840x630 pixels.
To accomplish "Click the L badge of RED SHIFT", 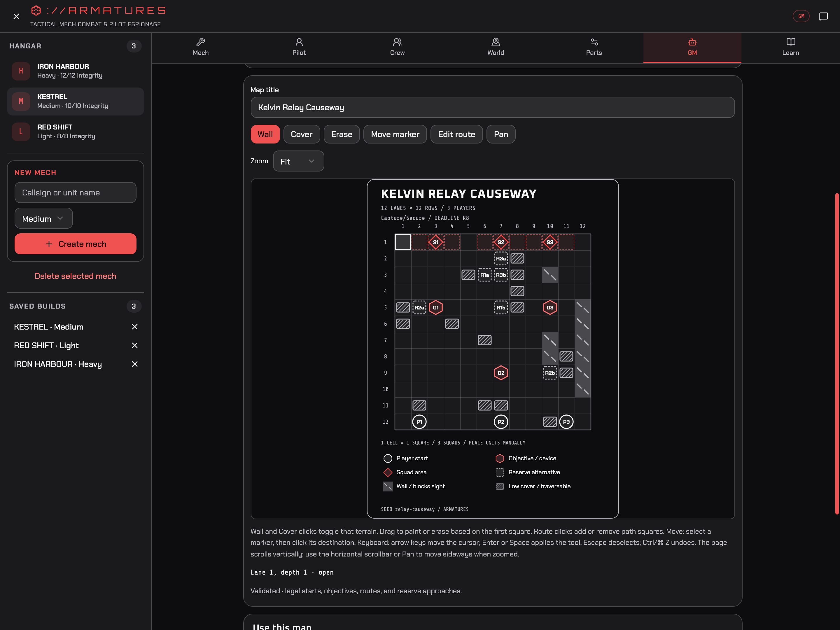I will pyautogui.click(x=21, y=132).
